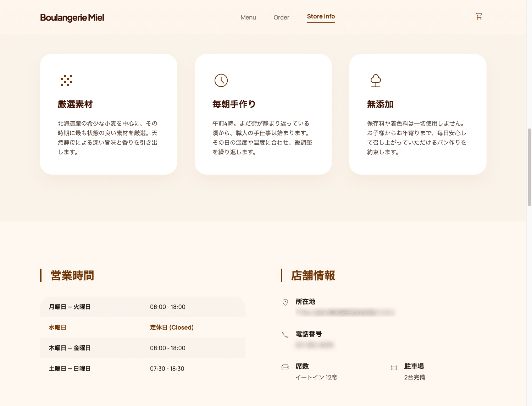
Task: Click the location pin icon beside 所在地
Action: pos(285,302)
